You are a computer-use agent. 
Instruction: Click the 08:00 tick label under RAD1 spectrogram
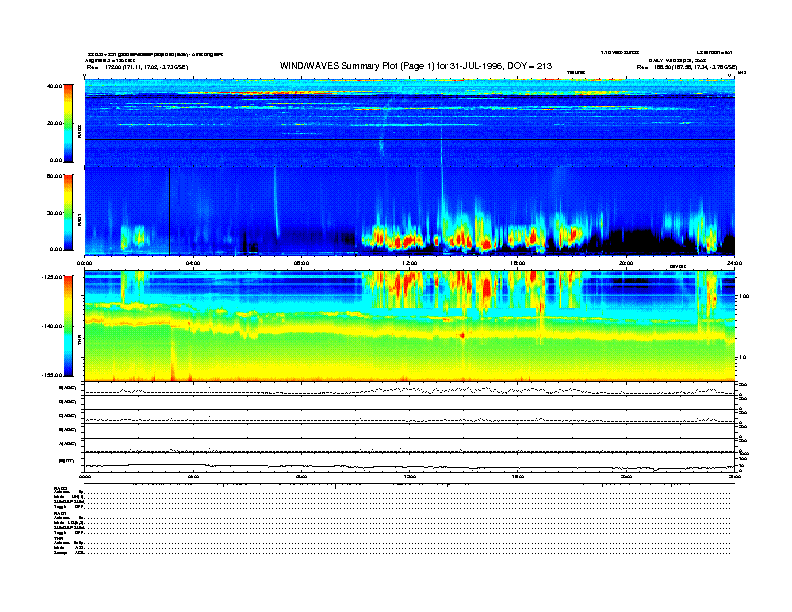coord(301,263)
